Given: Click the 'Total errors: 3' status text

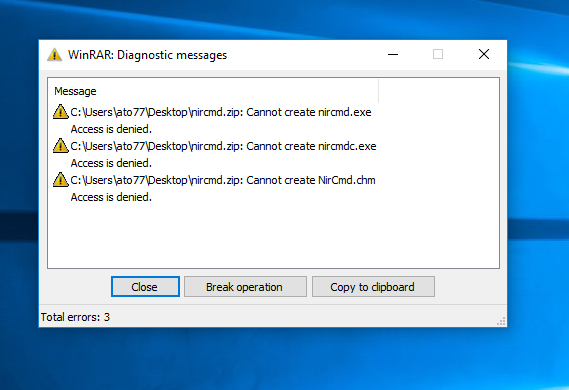Looking at the screenshot, I should (x=75, y=317).
